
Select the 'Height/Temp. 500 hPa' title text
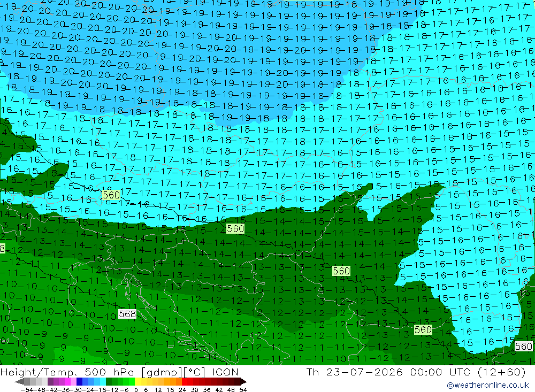[67, 372]
